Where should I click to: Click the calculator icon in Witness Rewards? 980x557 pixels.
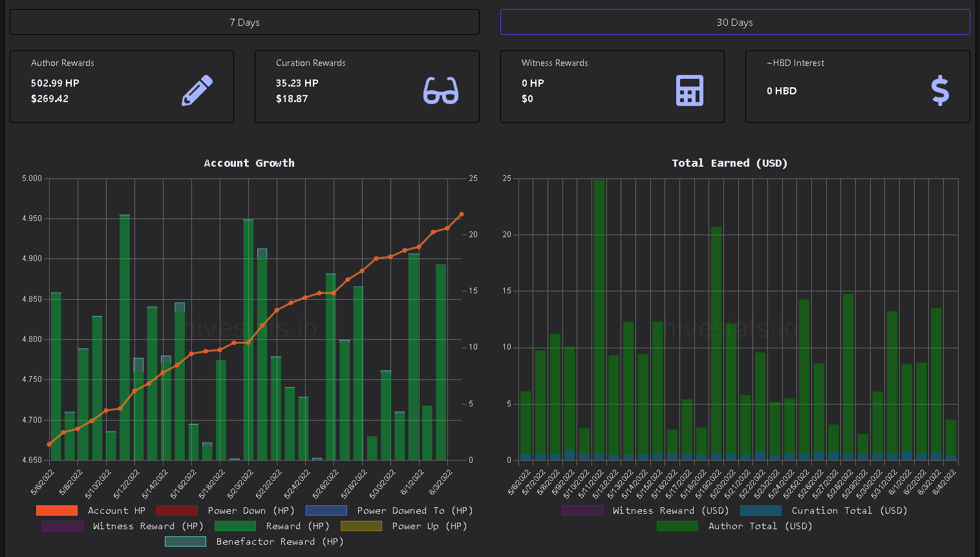click(x=690, y=90)
